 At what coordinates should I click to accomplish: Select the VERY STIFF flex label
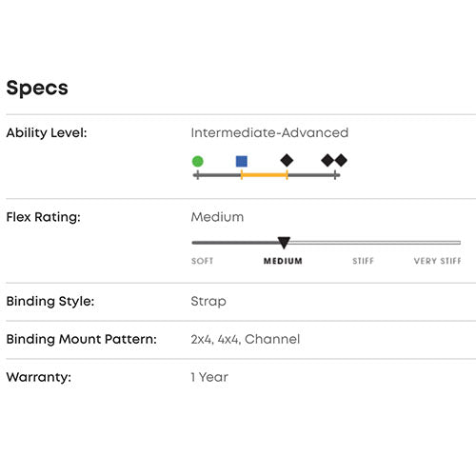point(438,261)
